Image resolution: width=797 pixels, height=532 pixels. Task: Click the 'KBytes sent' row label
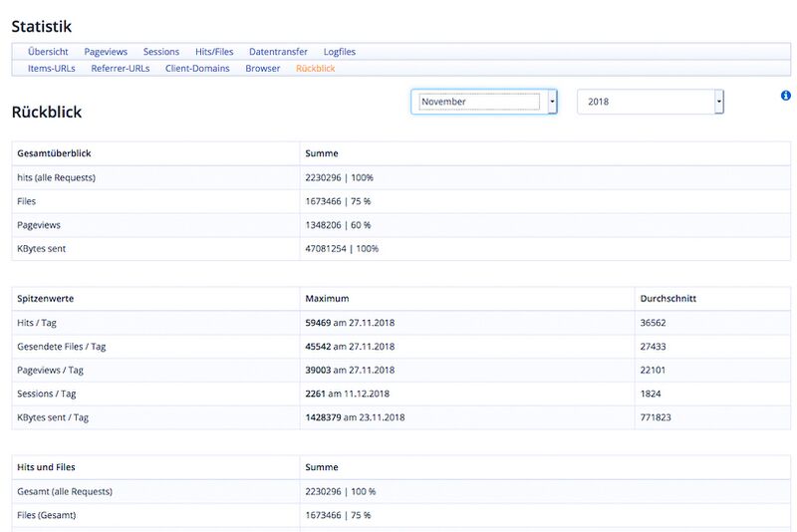(x=41, y=248)
